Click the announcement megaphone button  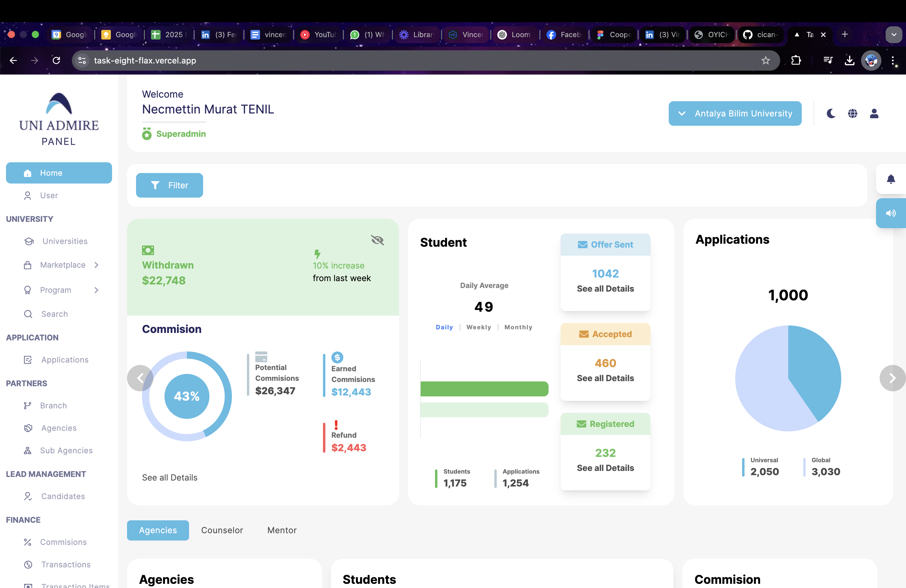891,213
